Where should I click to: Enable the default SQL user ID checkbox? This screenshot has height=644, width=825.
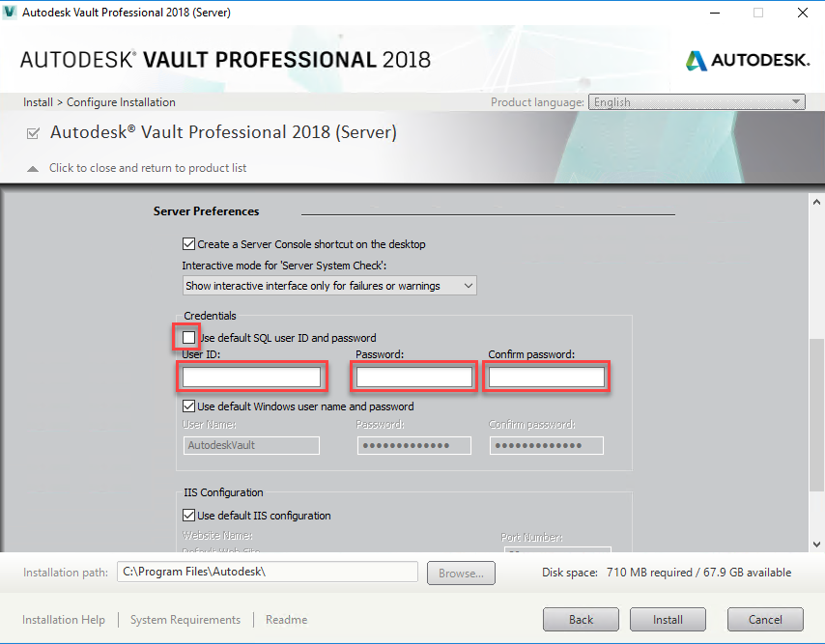188,336
